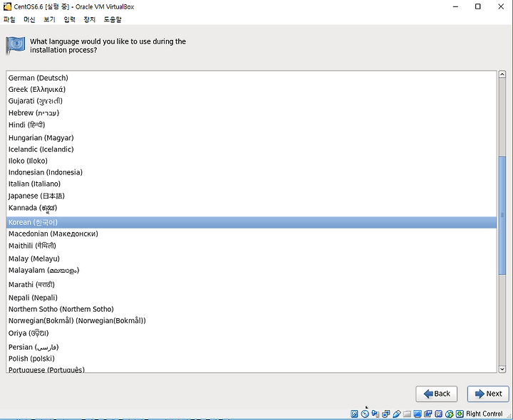Click the installer language flag icon

coord(16,46)
